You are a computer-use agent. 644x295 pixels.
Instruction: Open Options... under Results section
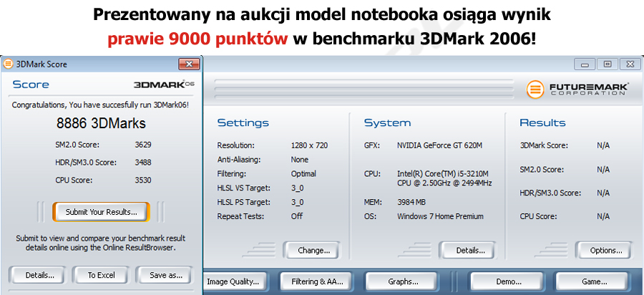tap(605, 250)
